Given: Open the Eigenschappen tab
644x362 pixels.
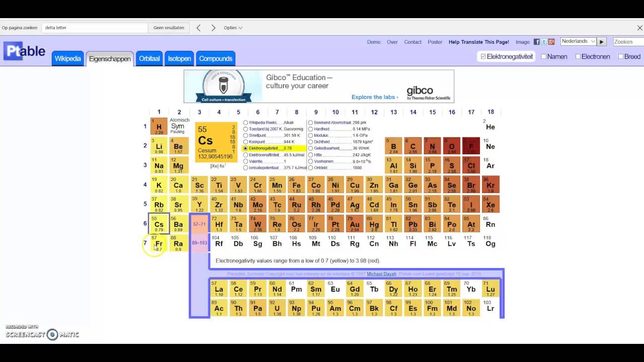Looking at the screenshot, I should (110, 59).
